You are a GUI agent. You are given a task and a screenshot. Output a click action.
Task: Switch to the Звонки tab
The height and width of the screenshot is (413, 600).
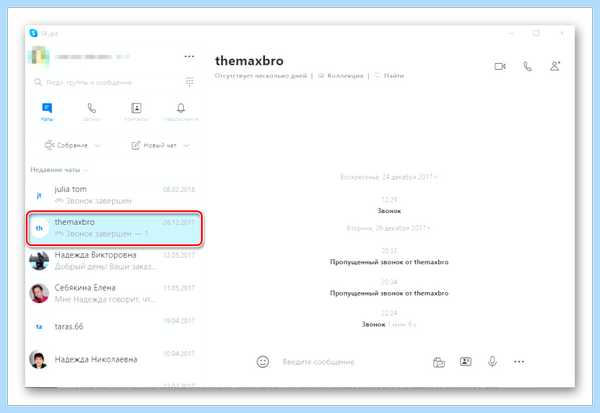(91, 112)
